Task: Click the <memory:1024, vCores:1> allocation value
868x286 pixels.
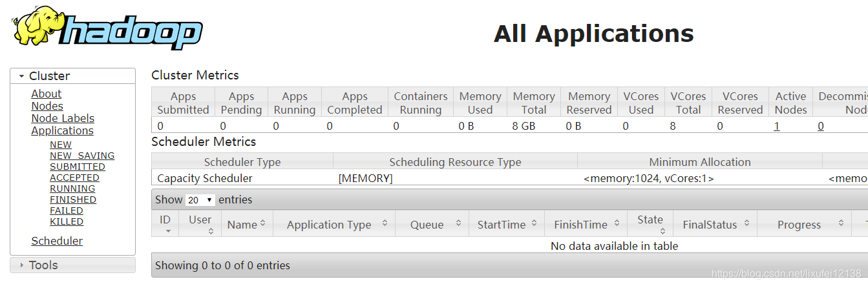Action: point(648,178)
